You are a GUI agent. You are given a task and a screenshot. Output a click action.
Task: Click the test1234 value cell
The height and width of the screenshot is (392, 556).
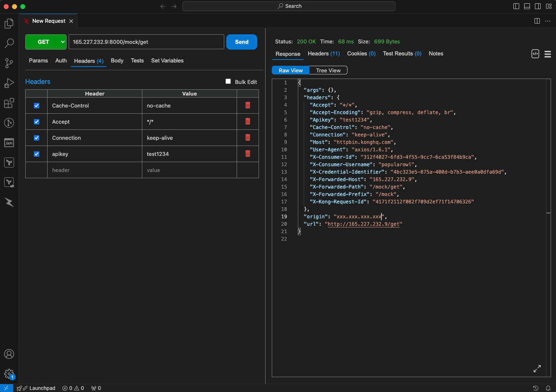click(189, 154)
